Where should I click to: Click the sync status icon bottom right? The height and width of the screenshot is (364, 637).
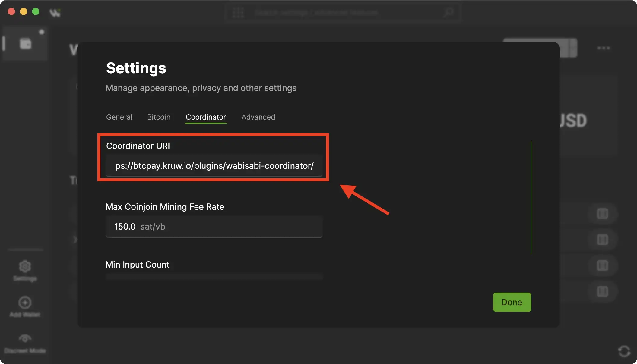(x=624, y=351)
